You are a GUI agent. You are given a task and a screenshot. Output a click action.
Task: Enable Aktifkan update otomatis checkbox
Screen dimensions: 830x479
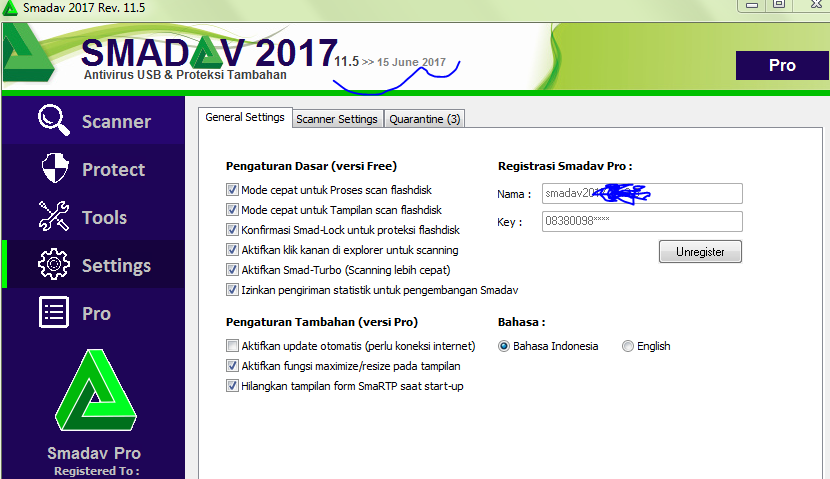[232, 346]
